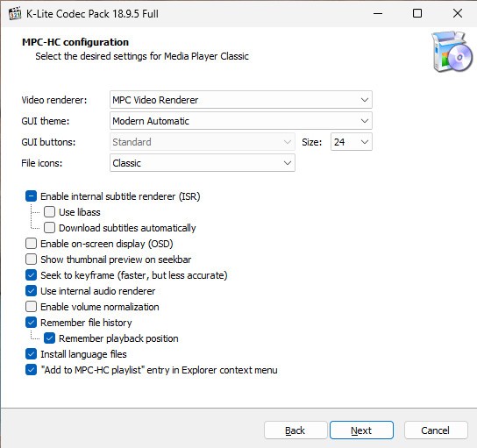Enable on-screen display (OSD) checkbox
The width and height of the screenshot is (477, 448).
tap(31, 244)
